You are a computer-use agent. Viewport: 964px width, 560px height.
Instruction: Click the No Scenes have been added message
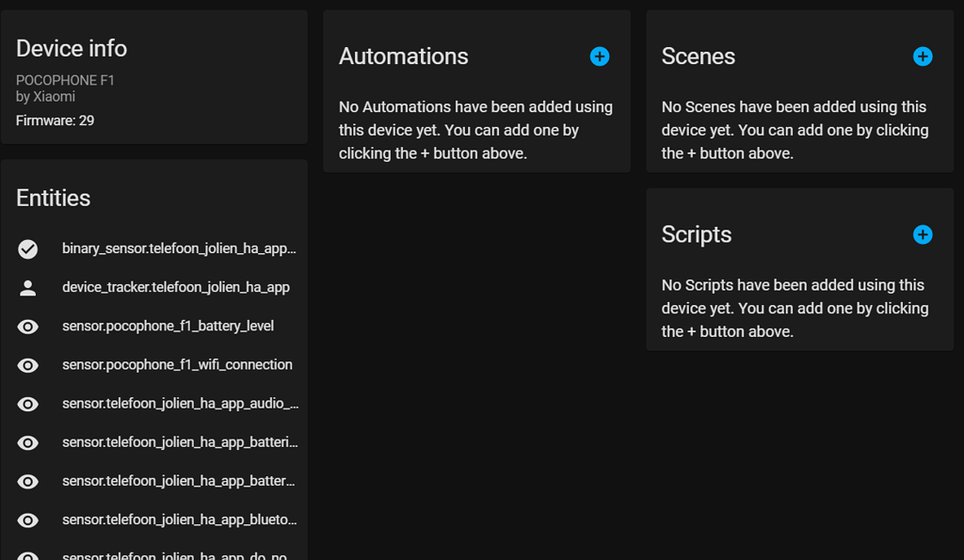[795, 130]
